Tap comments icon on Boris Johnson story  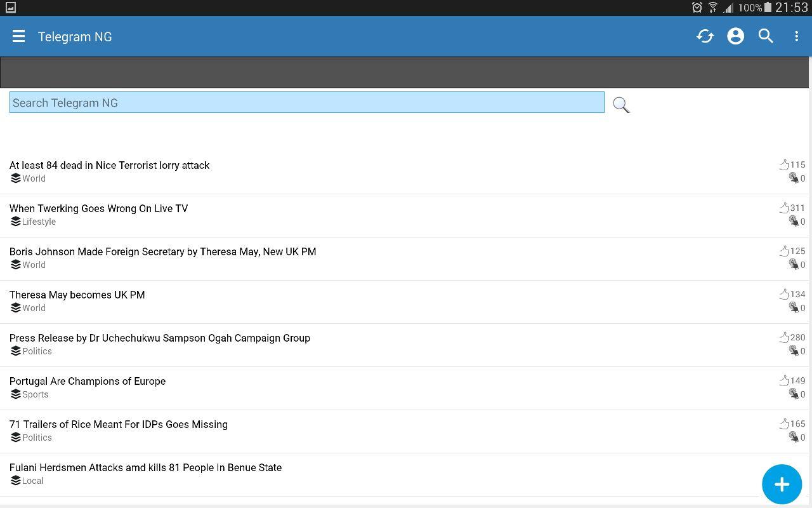[794, 265]
